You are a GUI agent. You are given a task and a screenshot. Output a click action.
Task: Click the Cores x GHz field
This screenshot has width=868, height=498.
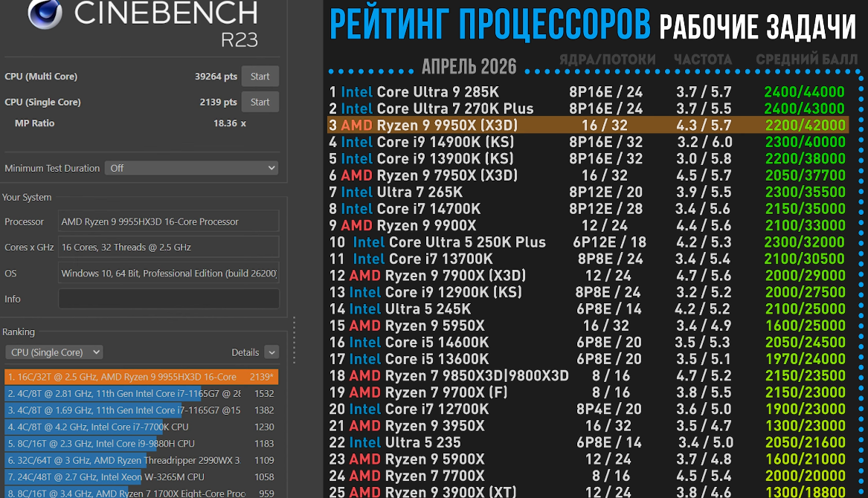point(168,248)
